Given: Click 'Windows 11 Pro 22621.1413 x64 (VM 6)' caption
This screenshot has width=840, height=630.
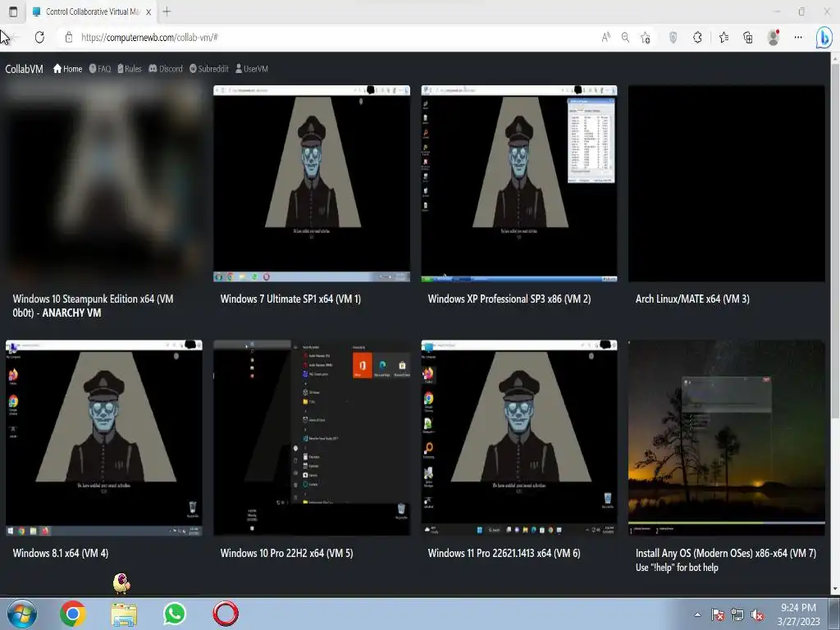Looking at the screenshot, I should coord(504,553).
